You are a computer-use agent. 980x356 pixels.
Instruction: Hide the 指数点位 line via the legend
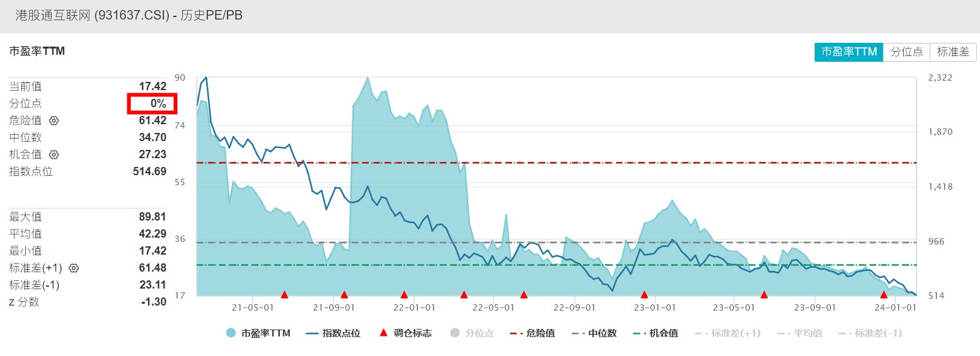coord(333,333)
